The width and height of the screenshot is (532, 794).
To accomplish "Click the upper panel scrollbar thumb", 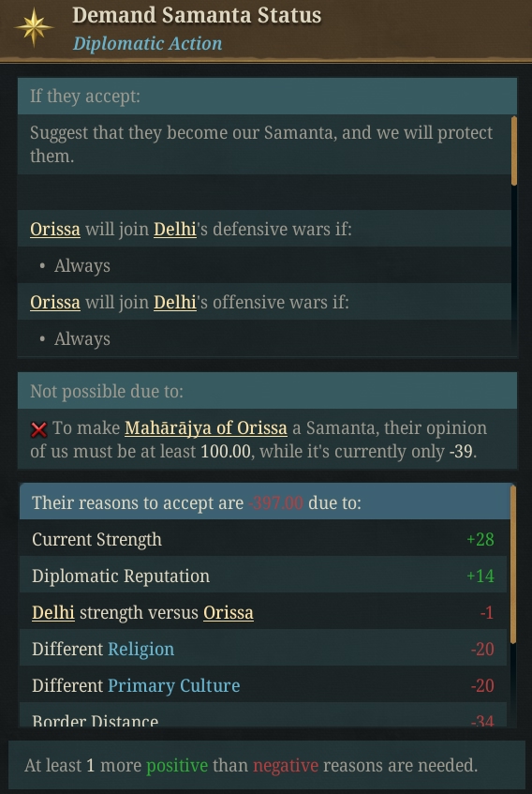I will pos(514,151).
